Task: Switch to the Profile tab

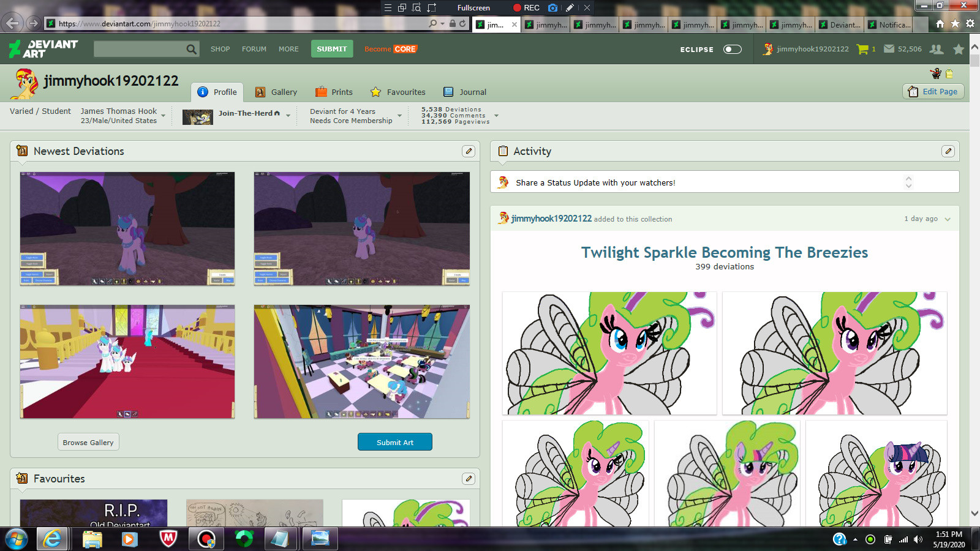Action: click(x=217, y=92)
